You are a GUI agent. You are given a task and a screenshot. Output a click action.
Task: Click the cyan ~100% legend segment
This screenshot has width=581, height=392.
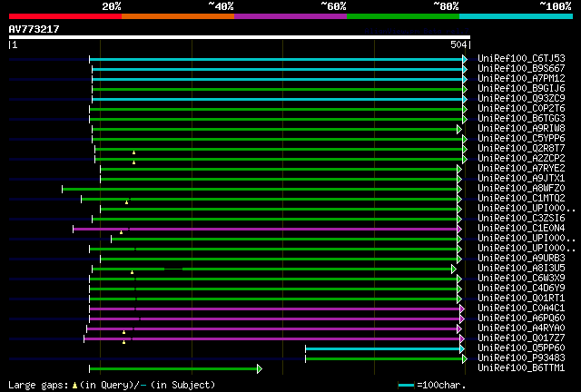(517, 16)
